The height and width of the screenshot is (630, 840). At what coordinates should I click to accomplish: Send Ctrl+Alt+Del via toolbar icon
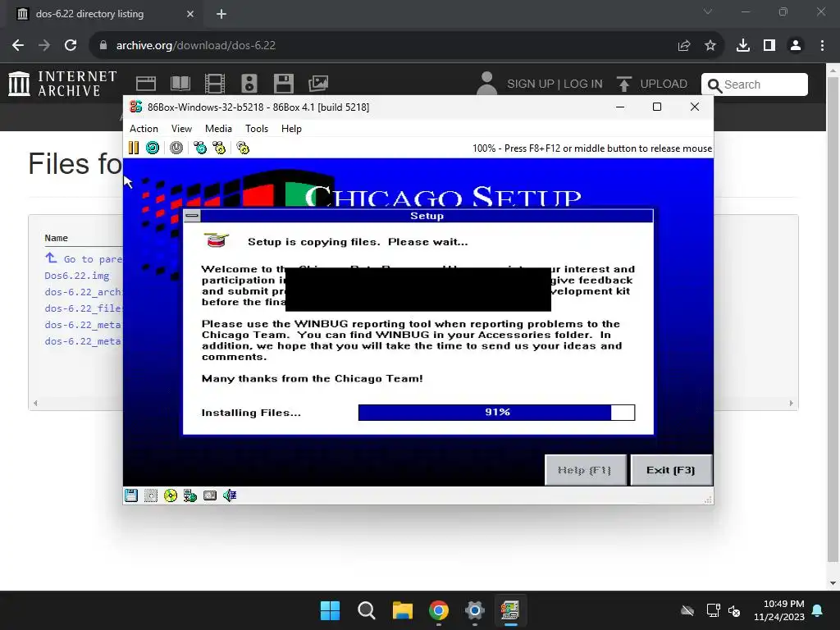200,148
